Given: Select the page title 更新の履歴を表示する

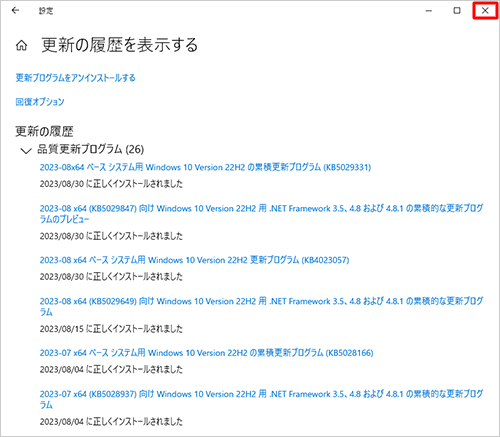Looking at the screenshot, I should pyautogui.click(x=120, y=45).
